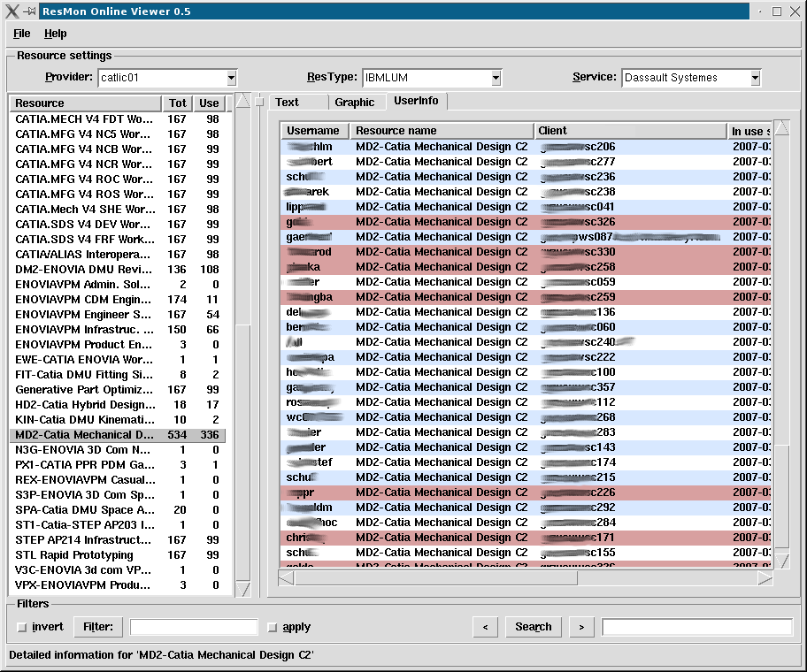This screenshot has width=807, height=672.
Task: Select the VPX-ENOVIAVPM Produ... resource
Action: [118, 585]
